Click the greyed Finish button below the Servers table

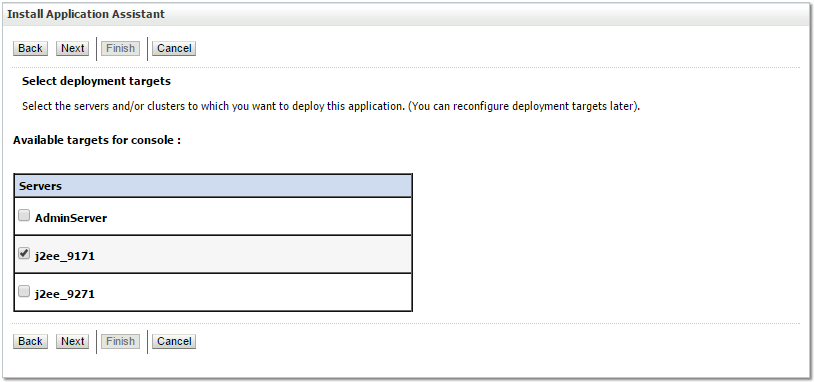pyautogui.click(x=120, y=341)
